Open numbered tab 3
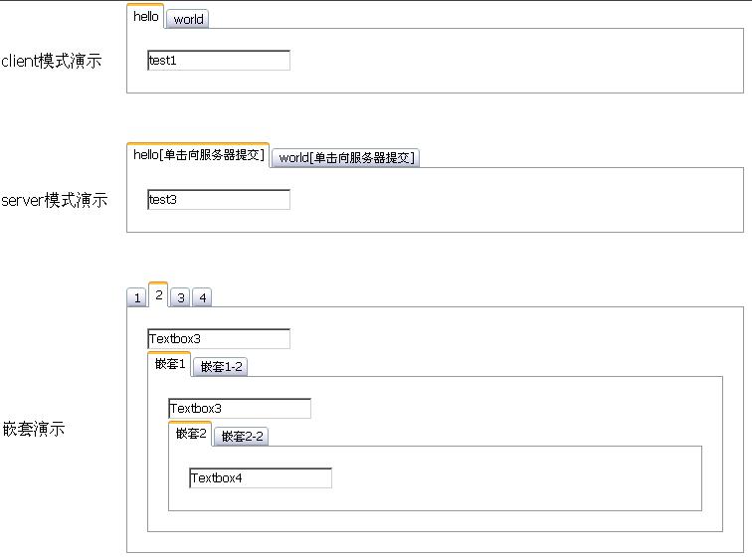Screen dimensions: 752x560 pos(180,297)
